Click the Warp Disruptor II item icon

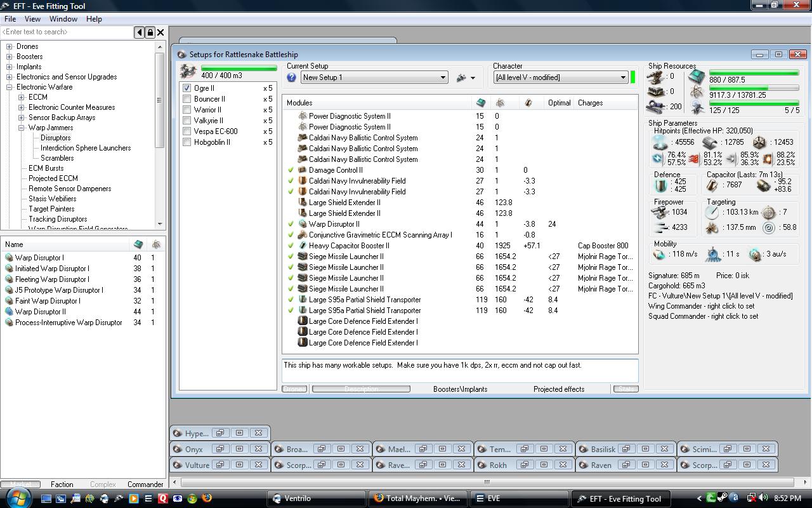click(x=9, y=312)
